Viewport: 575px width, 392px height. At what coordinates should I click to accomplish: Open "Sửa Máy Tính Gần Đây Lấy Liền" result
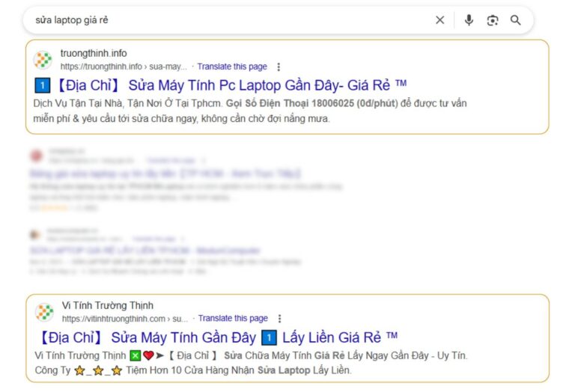217,337
